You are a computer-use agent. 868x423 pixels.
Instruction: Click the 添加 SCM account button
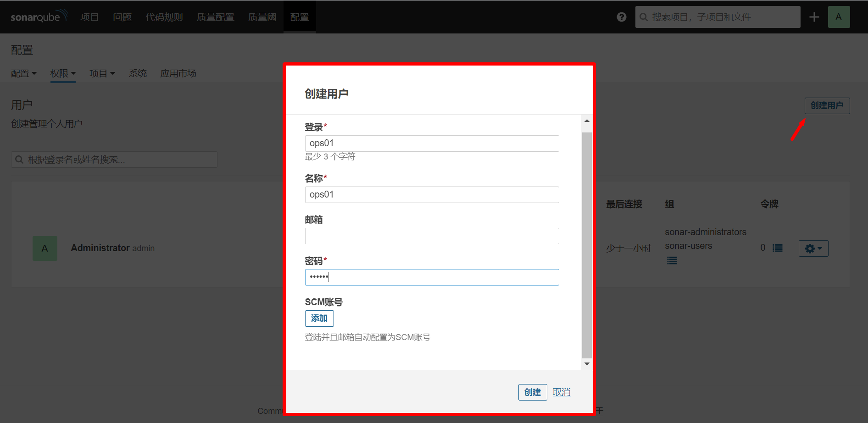tap(319, 319)
